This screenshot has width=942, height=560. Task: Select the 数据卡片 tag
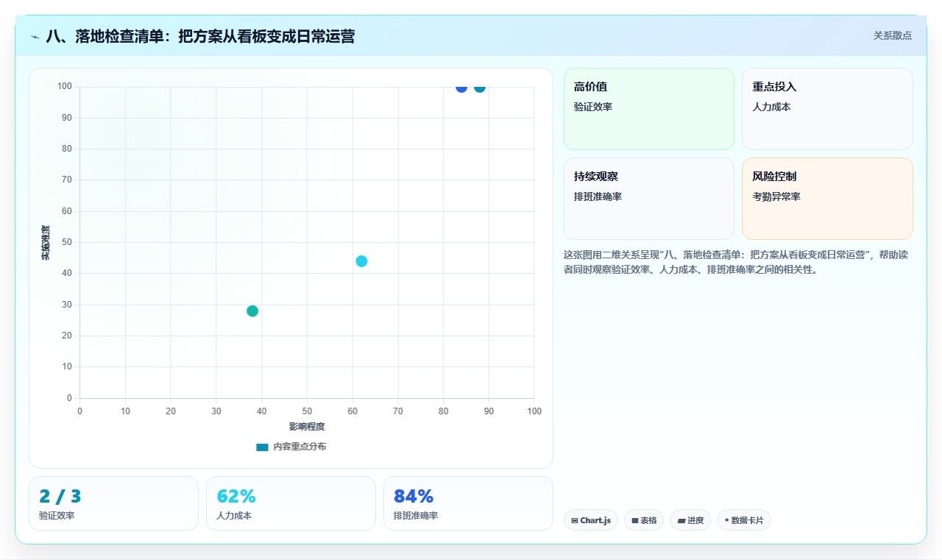point(744,520)
